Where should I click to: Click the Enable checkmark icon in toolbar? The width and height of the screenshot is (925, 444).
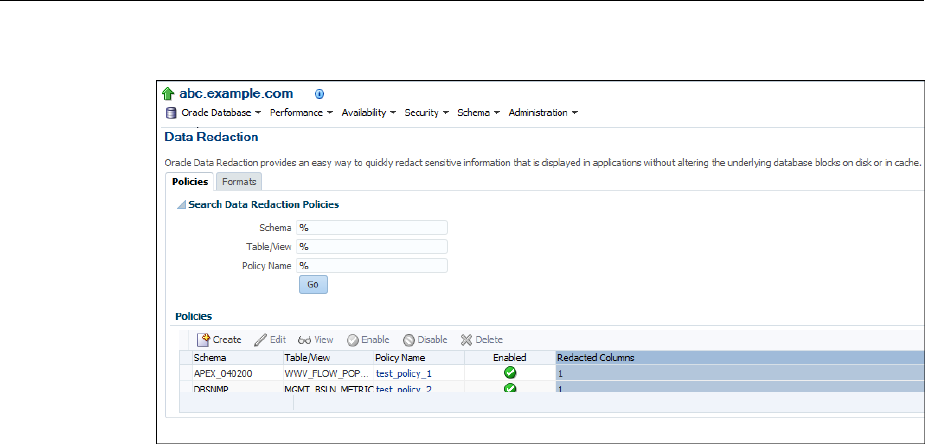[353, 340]
